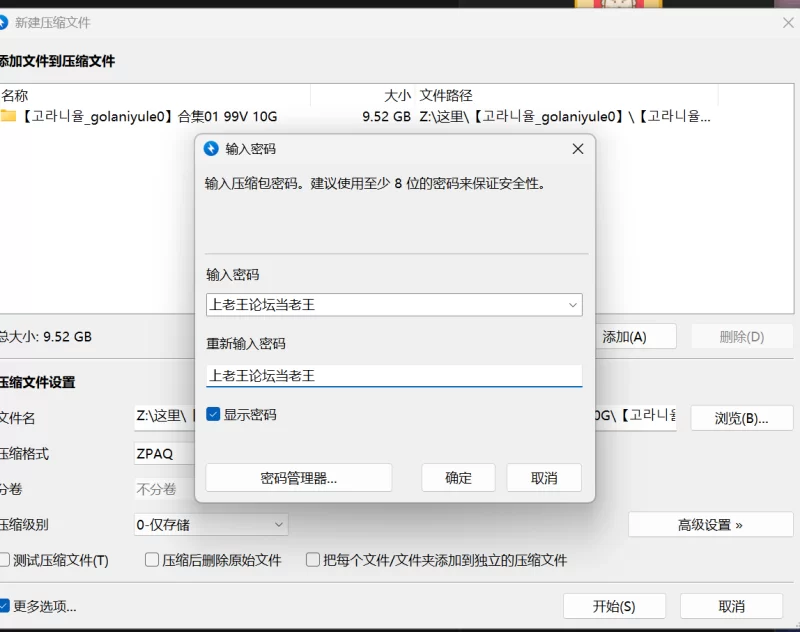
Task: Close the 新建压缩文件 window
Action: point(788,22)
